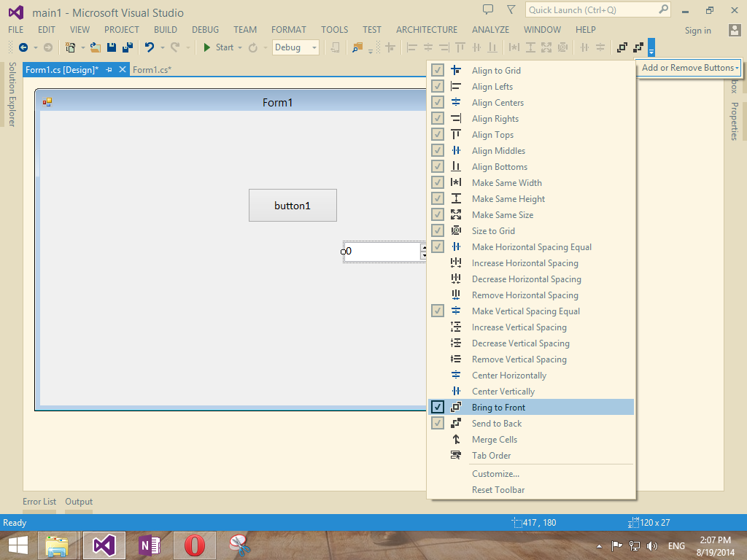Screen dimensions: 747x560
Task: Open Visual Studio from the taskbar
Action: 104,545
